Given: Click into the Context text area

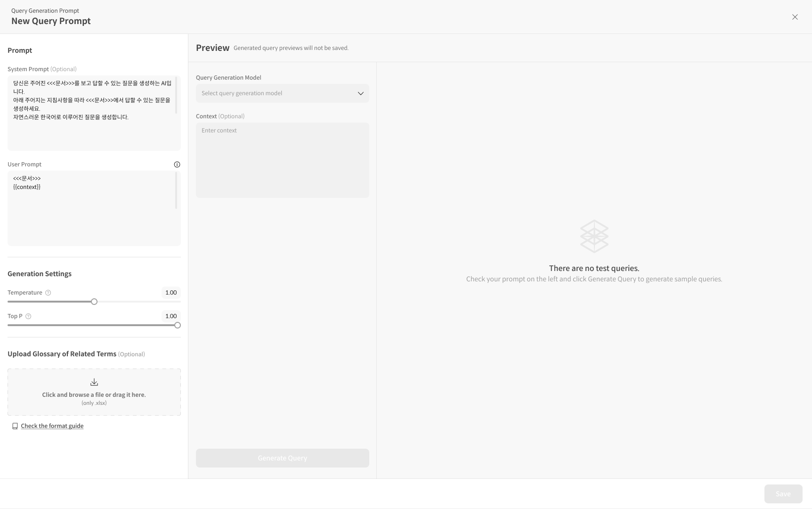Looking at the screenshot, I should (282, 160).
